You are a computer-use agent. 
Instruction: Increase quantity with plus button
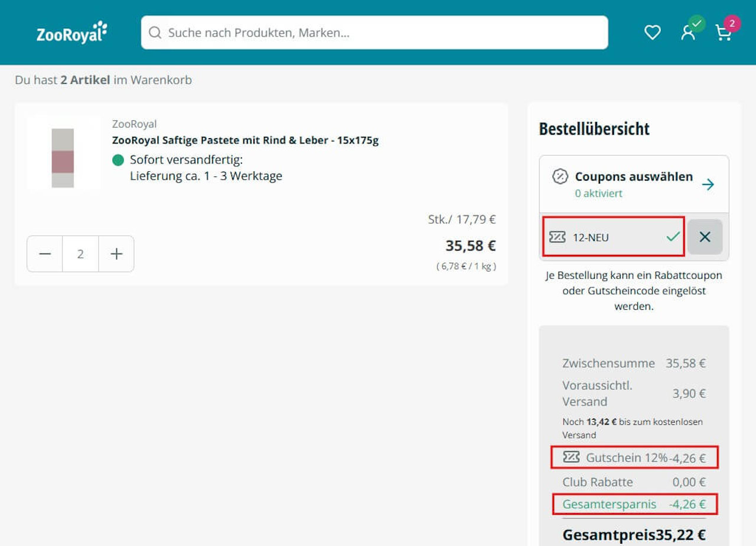click(116, 254)
